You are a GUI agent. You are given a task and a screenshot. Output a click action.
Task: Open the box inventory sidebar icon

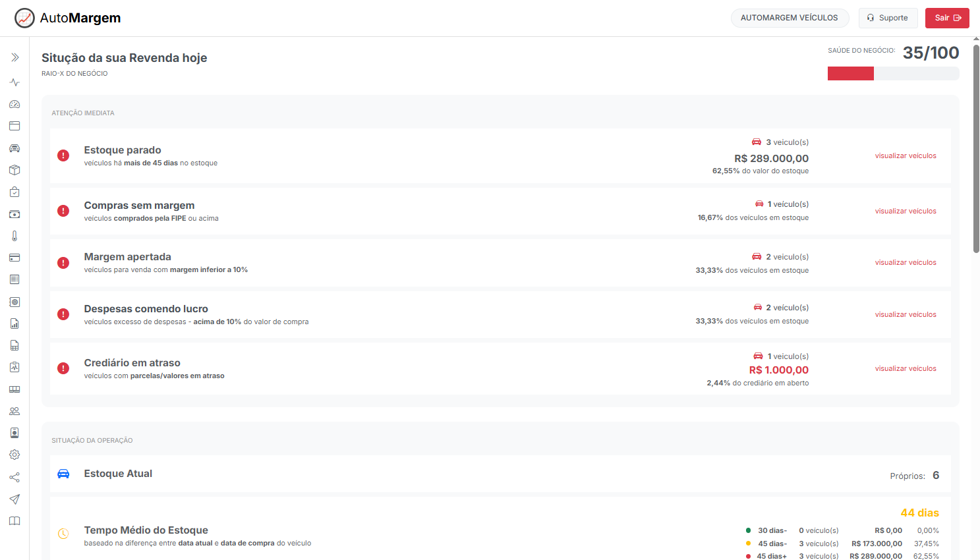pyautogui.click(x=14, y=170)
